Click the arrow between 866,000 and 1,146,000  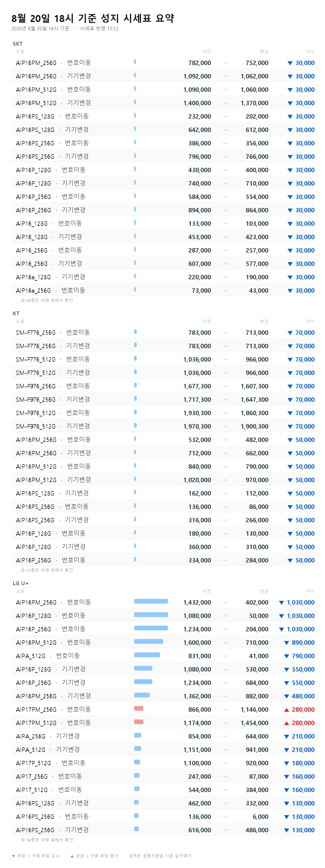(225, 710)
